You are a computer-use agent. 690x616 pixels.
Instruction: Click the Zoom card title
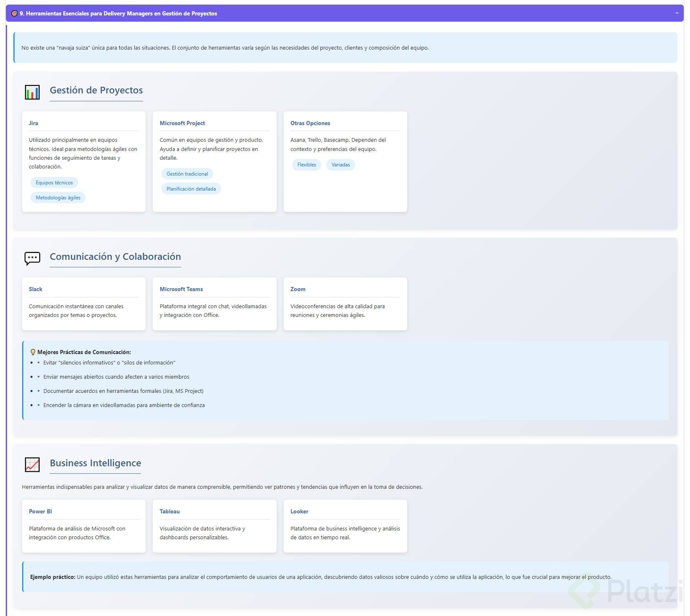tap(298, 289)
